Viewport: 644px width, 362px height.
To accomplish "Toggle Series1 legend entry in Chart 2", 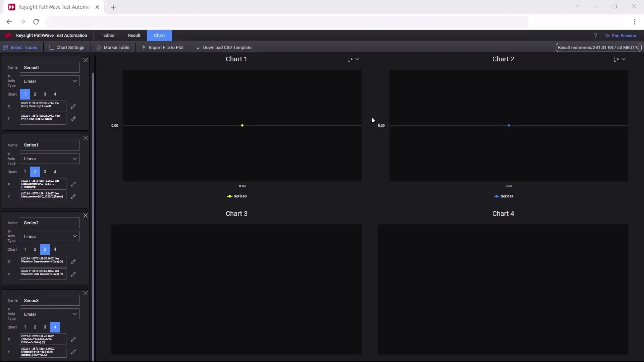I will [x=503, y=196].
